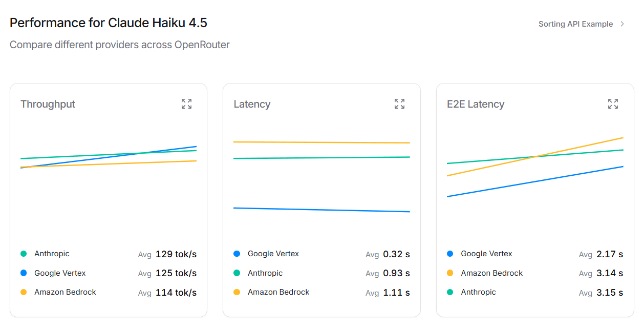
Task: Click the yellow Amazon Bedrock dot in E2E Latency legend
Action: [x=451, y=273]
